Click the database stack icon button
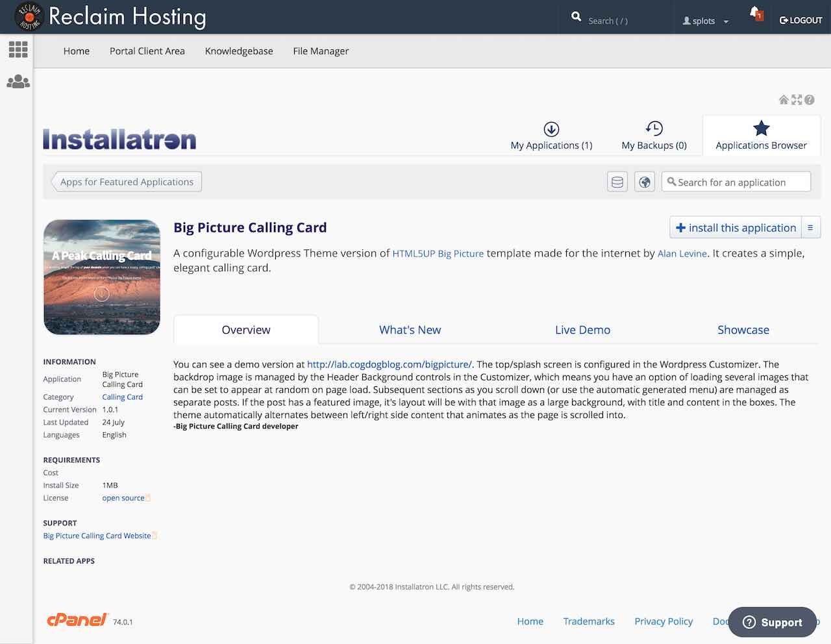831x644 pixels. click(x=617, y=182)
